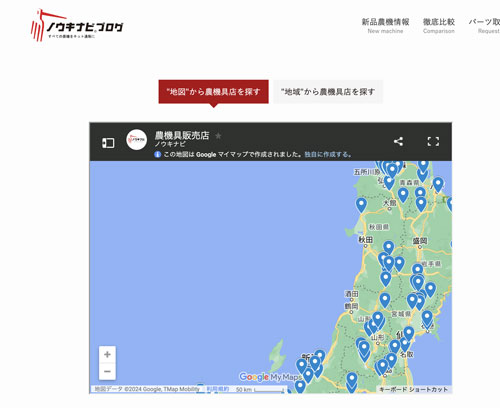Open the map sidebar panel toggle icon
Viewport: 500px width, 408px height.
click(108, 143)
